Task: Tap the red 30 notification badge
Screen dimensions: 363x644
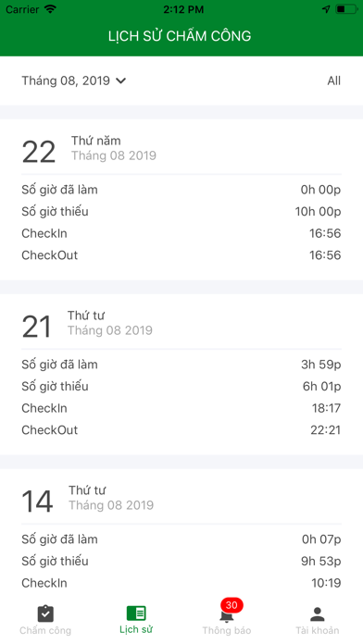Action: coord(232,605)
